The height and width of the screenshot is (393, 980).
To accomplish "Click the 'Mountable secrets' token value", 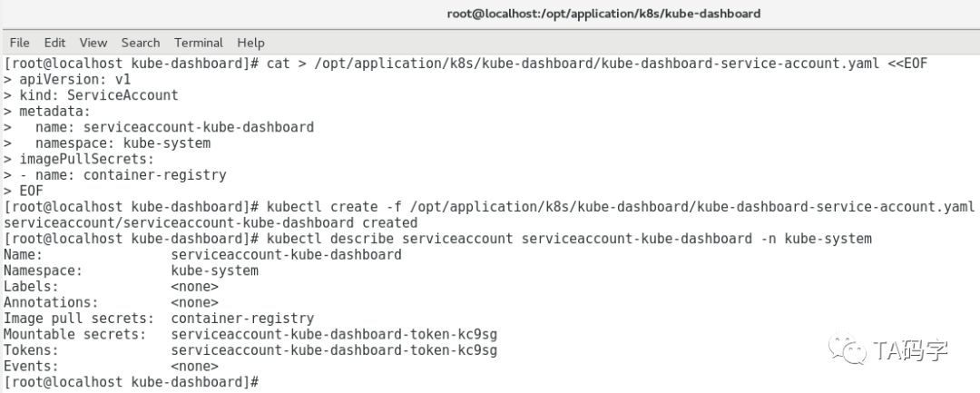I will pyautogui.click(x=333, y=334).
